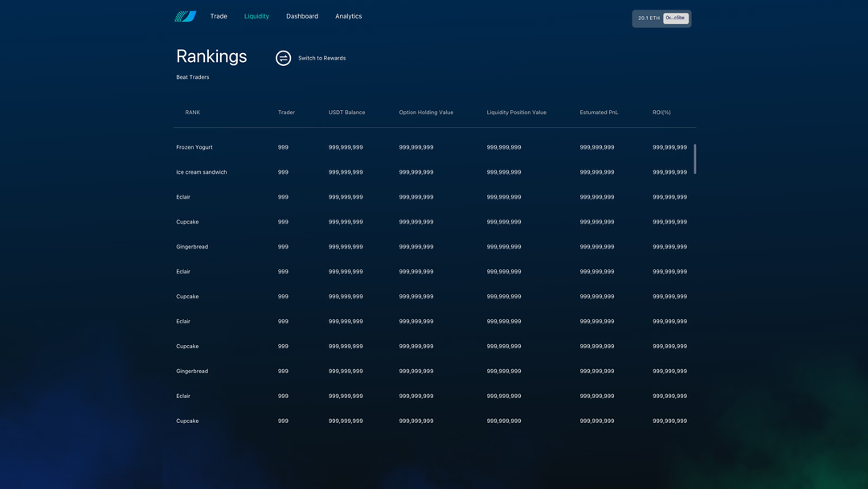
Task: Select the Frozen Yogurt row name
Action: (194, 147)
